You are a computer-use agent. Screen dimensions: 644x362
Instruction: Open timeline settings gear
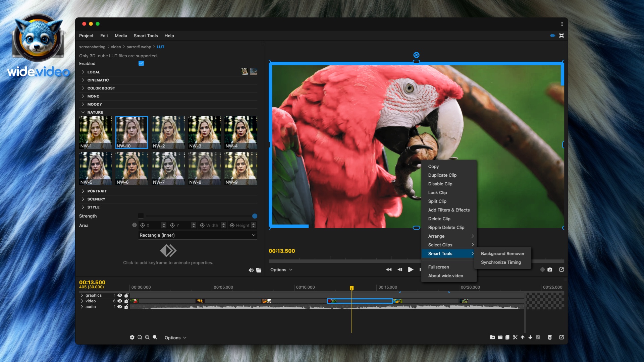click(132, 337)
